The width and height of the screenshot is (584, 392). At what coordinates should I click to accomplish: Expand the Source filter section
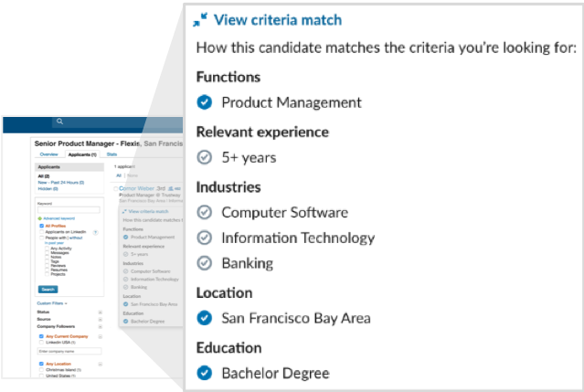[100, 319]
